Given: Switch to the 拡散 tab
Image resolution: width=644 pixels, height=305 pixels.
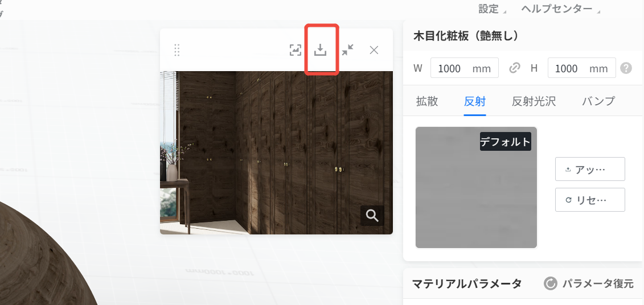Looking at the screenshot, I should (x=427, y=101).
